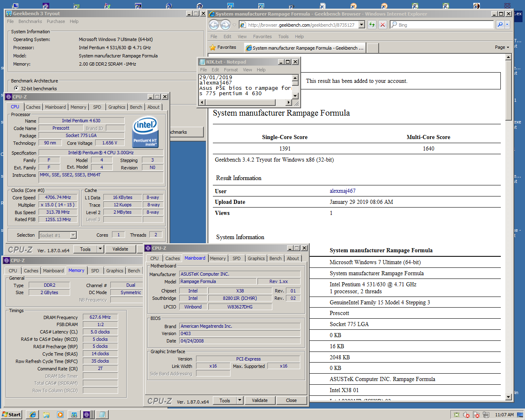Click the Geekbench 3 Tryout title icon
Viewport: 525px width, 420px height.
[9, 14]
